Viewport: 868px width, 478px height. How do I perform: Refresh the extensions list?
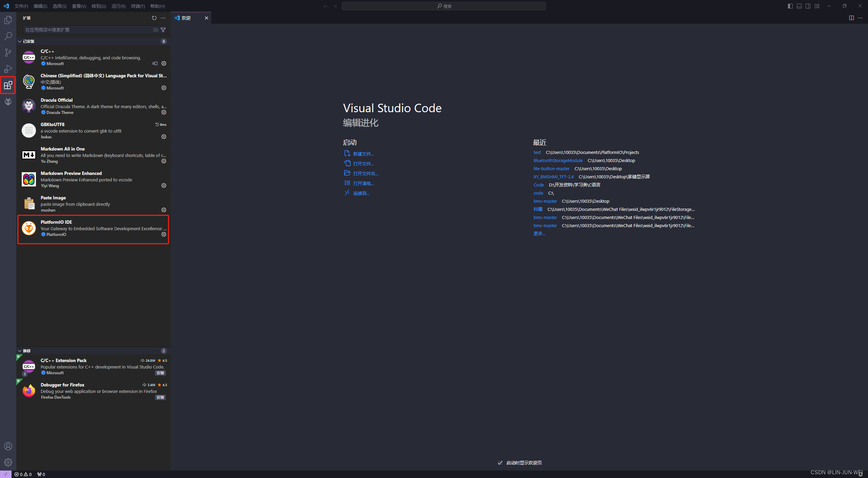tap(154, 18)
